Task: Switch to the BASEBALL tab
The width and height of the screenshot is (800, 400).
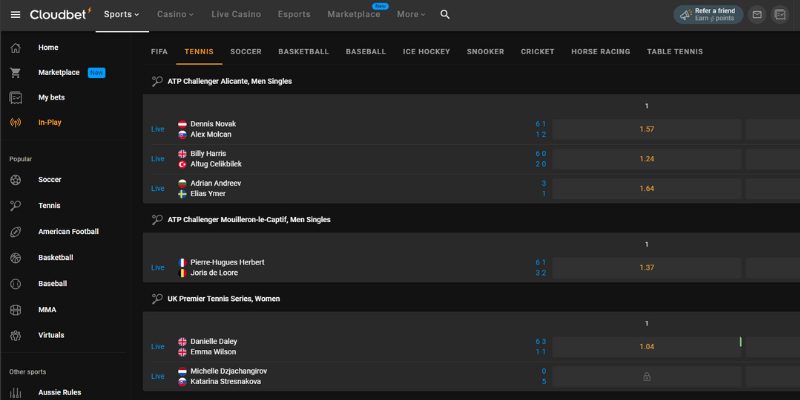Action: click(366, 52)
